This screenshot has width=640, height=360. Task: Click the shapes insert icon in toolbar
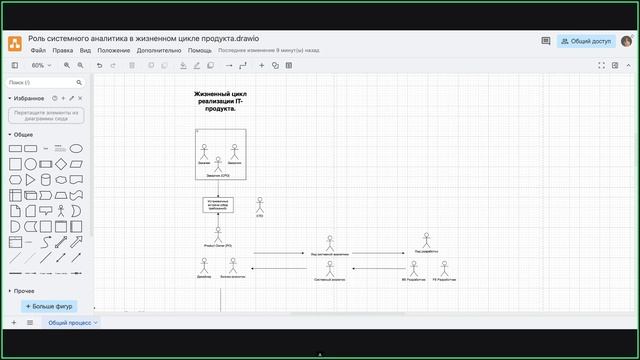click(x=276, y=65)
